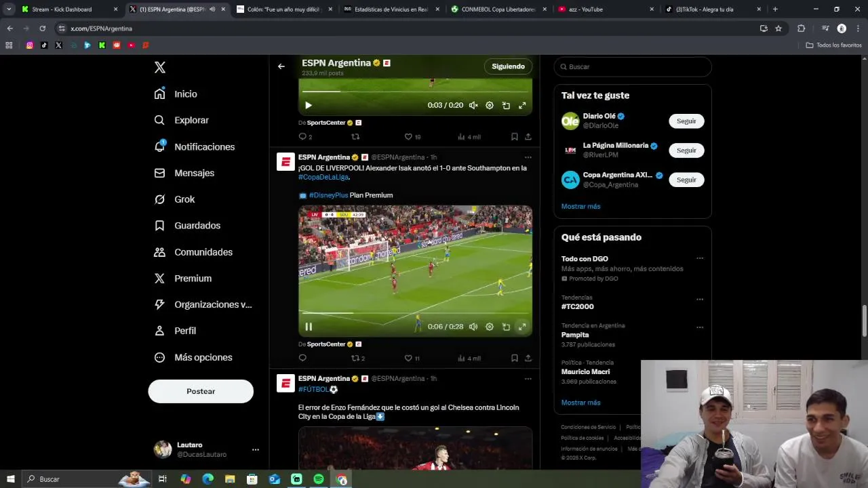Open Todos los favoritos folder
The height and width of the screenshot is (488, 868).
point(833,45)
